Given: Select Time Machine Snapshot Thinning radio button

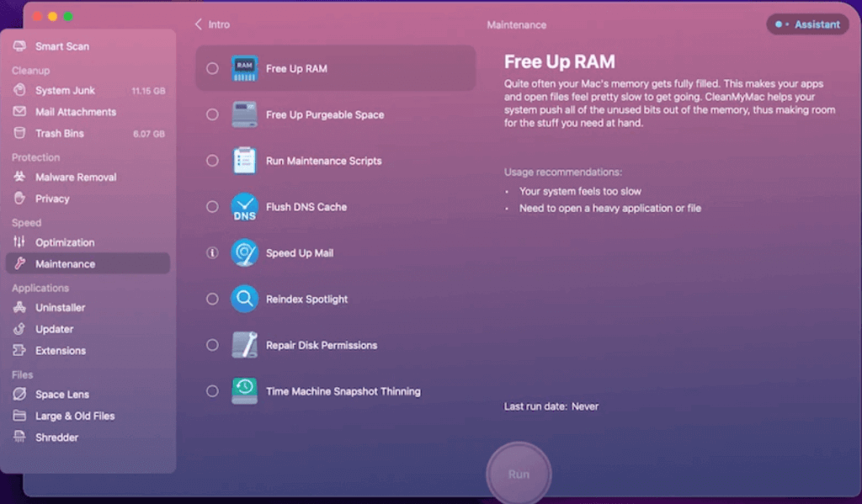Looking at the screenshot, I should coord(212,390).
